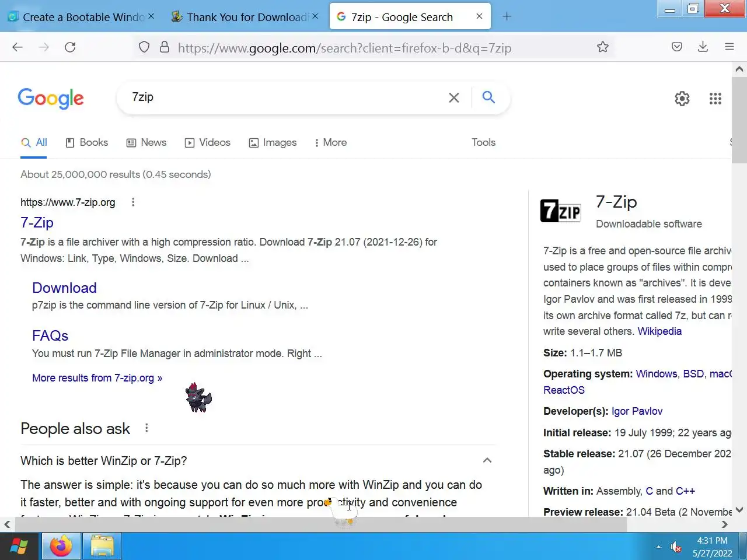Click the vertical scrollbar down arrow
The height and width of the screenshot is (560, 747).
[739, 509]
